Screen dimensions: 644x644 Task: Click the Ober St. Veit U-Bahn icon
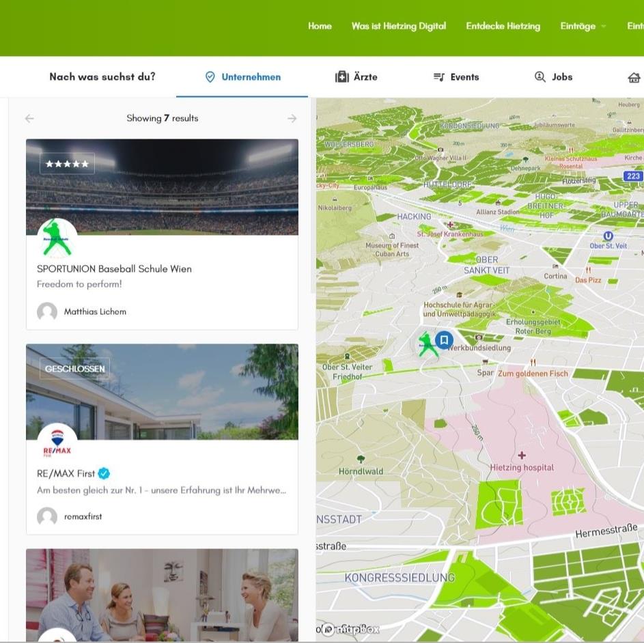tap(608, 236)
